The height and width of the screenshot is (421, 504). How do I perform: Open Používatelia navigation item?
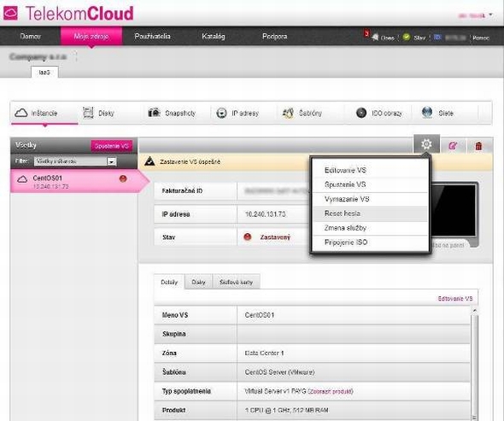tap(152, 37)
